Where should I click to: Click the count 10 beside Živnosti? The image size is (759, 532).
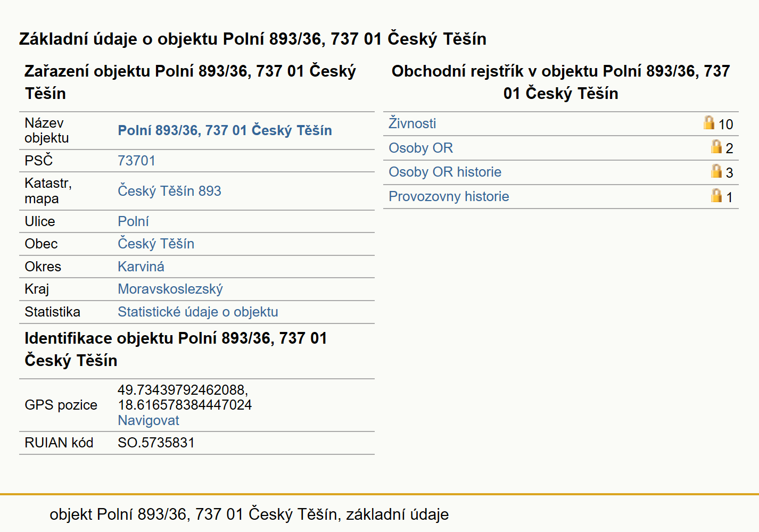click(x=725, y=124)
